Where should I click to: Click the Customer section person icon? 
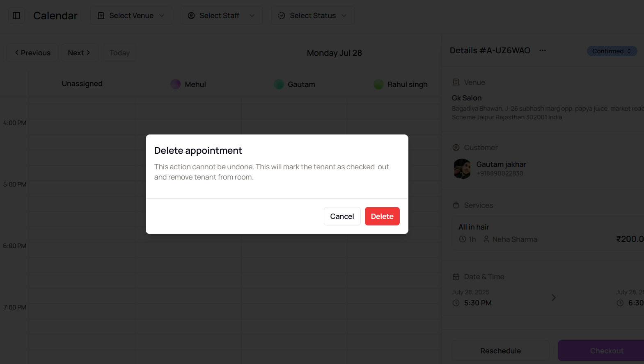[456, 147]
